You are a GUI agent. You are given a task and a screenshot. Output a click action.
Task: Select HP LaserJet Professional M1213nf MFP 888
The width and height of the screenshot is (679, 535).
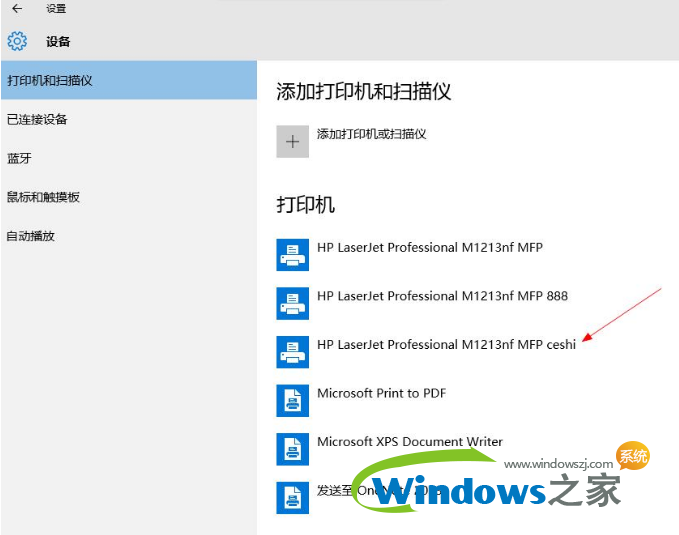tap(442, 296)
